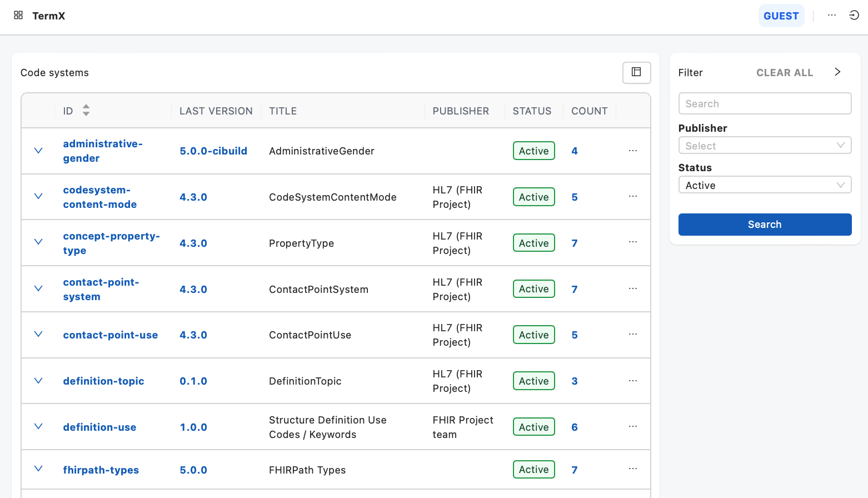Expand the concept-property-type row
868x498 pixels.
[38, 242]
